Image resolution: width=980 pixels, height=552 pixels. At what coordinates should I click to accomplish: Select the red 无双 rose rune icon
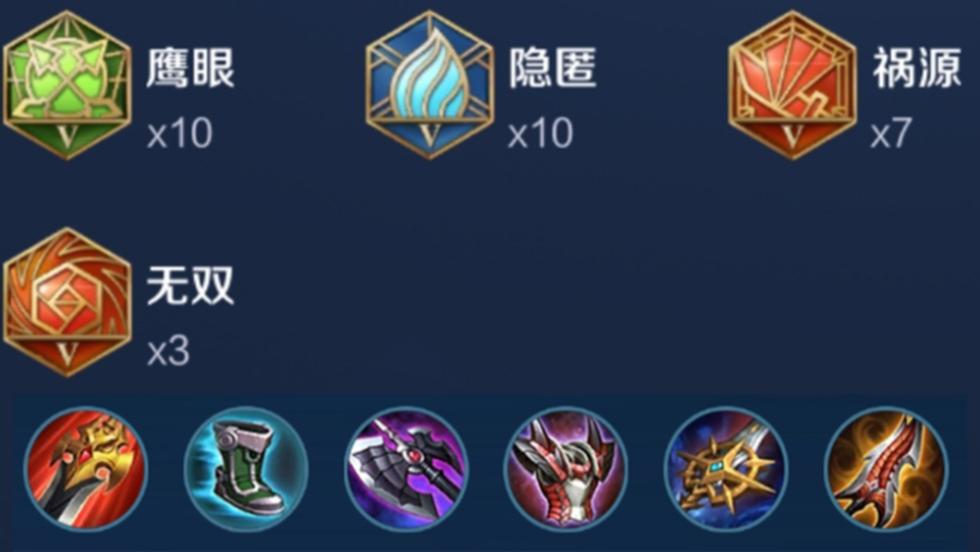68,302
